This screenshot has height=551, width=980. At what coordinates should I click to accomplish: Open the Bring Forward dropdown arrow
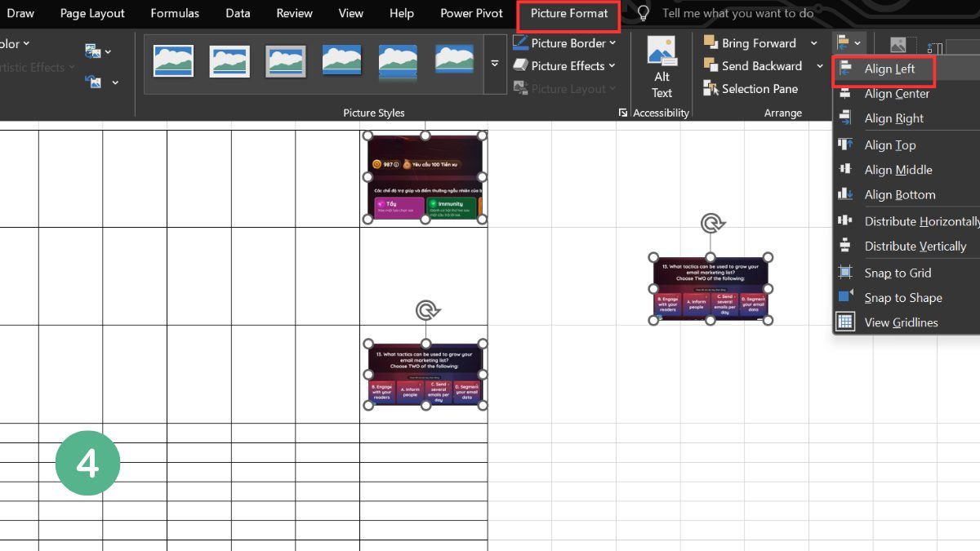tap(813, 42)
